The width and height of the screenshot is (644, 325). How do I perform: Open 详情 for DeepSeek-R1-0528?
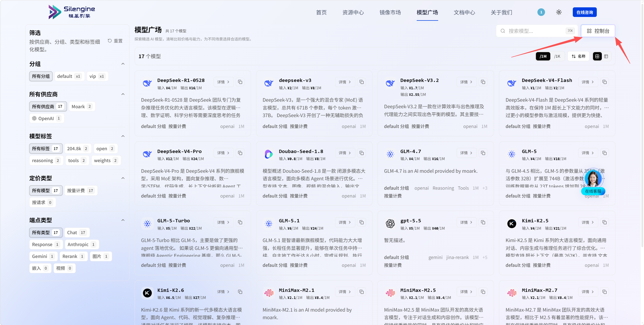pyautogui.click(x=223, y=82)
